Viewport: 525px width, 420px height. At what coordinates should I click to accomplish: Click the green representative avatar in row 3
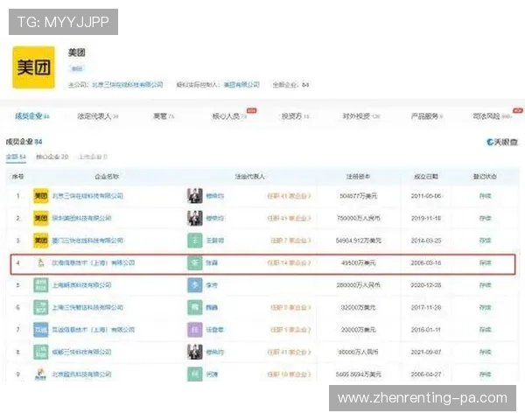pos(195,241)
